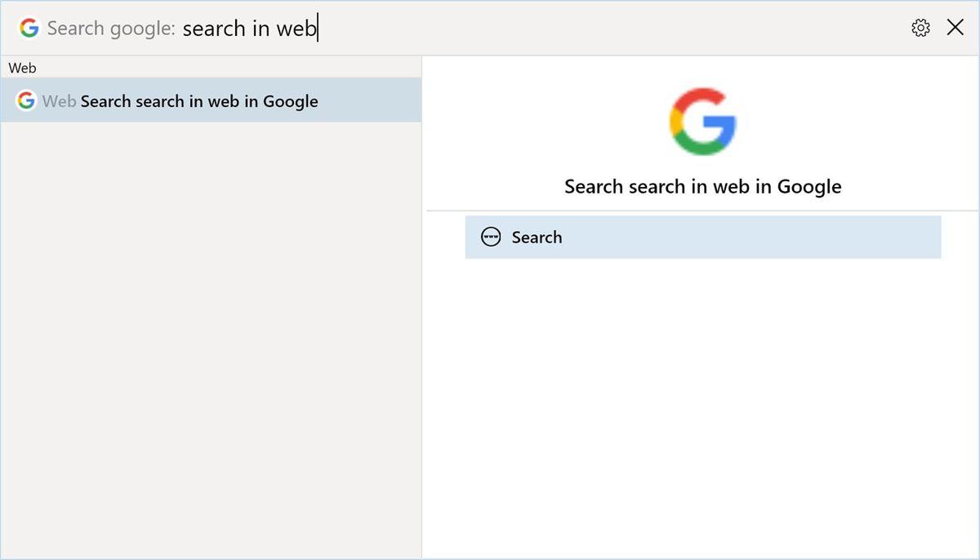Click the Google icon in the result row
The height and width of the screenshot is (560, 980).
[x=26, y=100]
